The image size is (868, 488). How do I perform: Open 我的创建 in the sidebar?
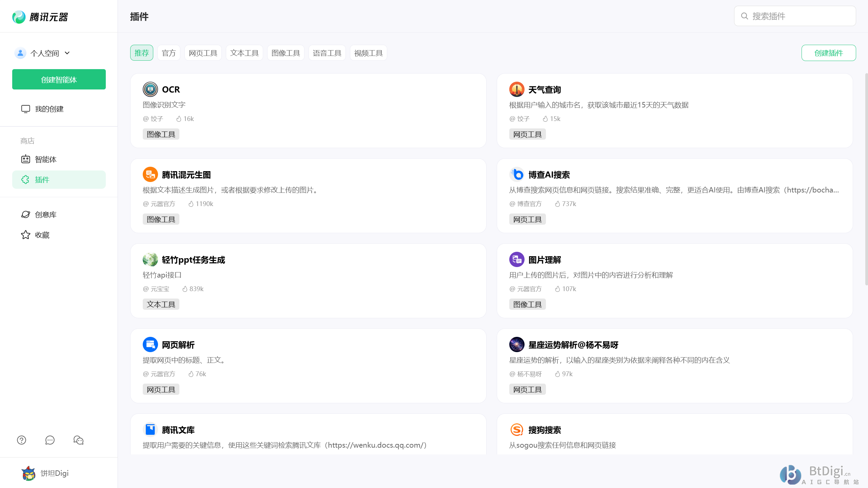[59, 109]
